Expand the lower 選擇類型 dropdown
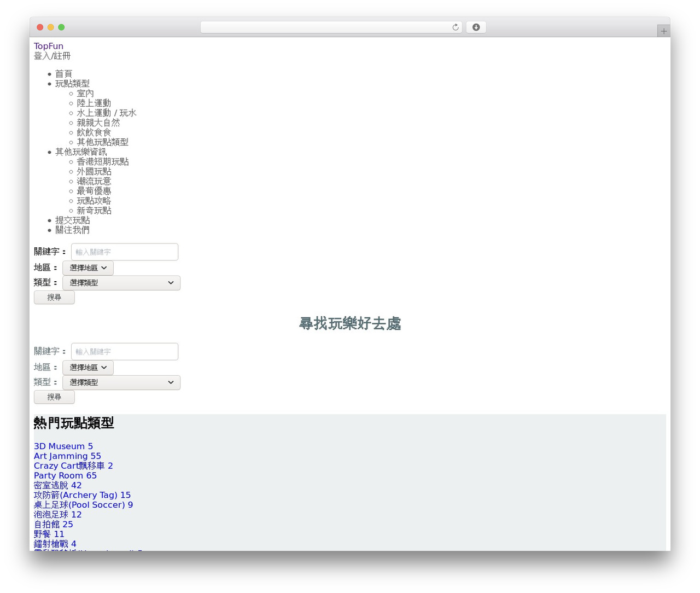Viewport: 700px width, 593px height. [121, 382]
